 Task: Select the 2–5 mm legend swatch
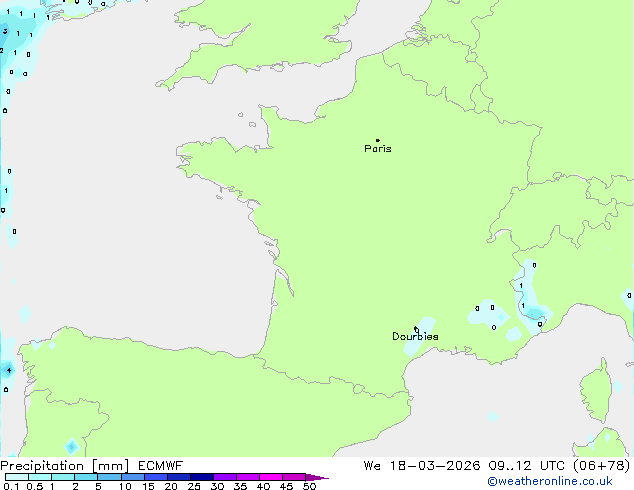(86, 477)
